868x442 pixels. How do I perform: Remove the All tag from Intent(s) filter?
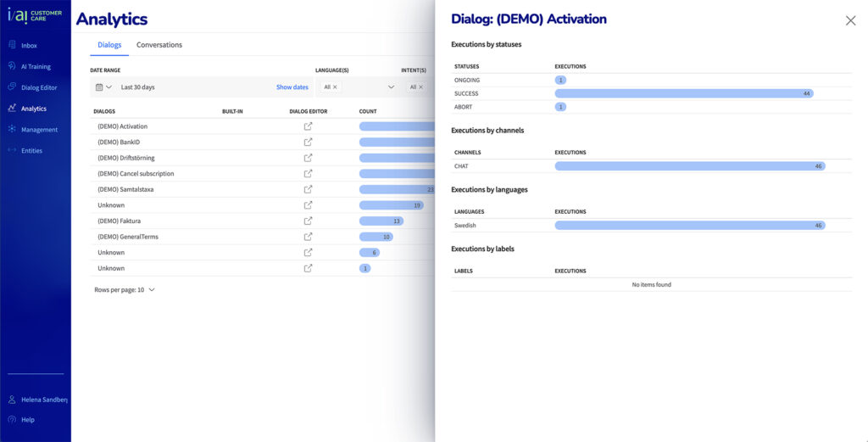421,87
